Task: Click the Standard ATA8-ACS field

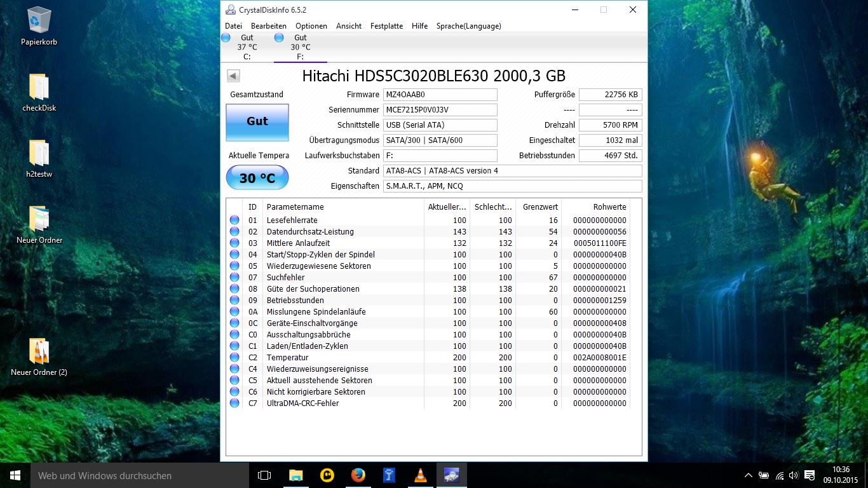Action: [x=513, y=171]
